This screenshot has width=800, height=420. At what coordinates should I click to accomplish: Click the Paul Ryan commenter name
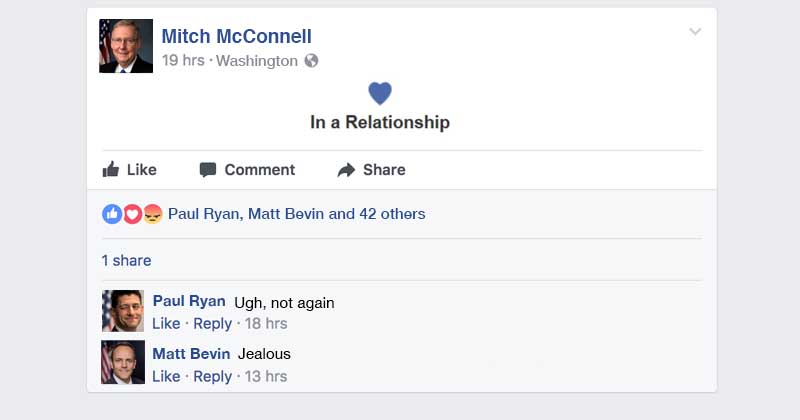click(x=189, y=301)
